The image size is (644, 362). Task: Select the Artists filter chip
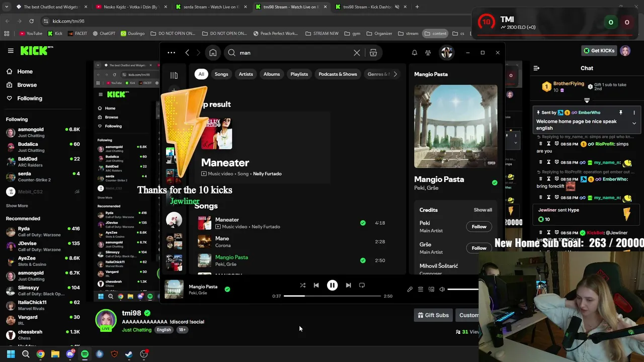click(x=246, y=74)
